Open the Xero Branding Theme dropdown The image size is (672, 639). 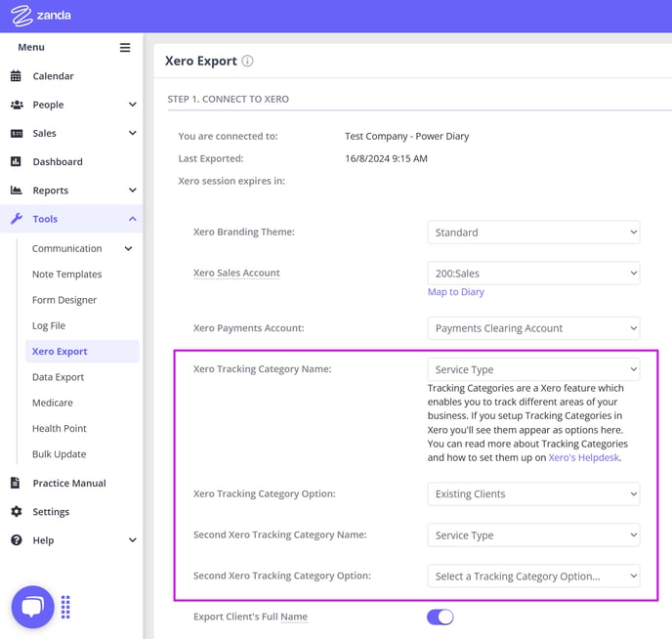533,233
